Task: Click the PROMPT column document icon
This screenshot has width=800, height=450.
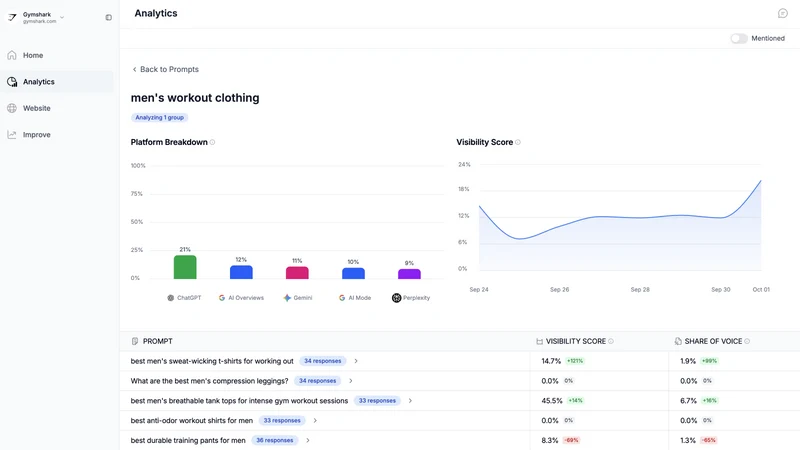Action: pos(135,341)
